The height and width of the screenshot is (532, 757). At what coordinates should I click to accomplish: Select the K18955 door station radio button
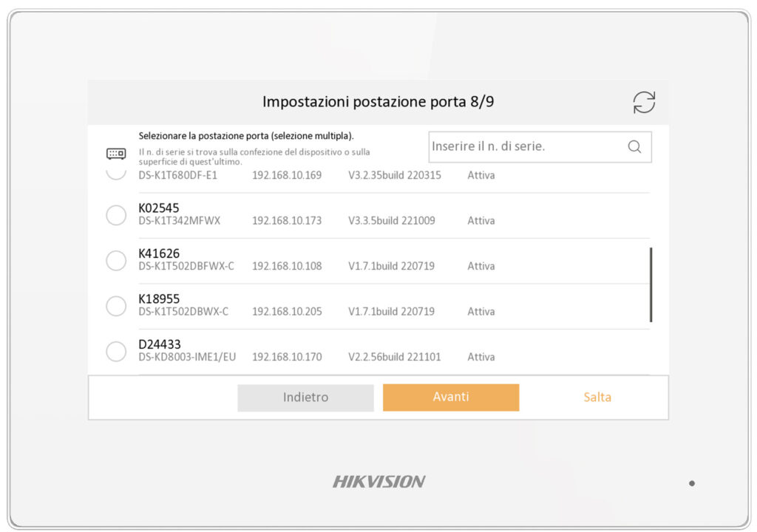(116, 306)
